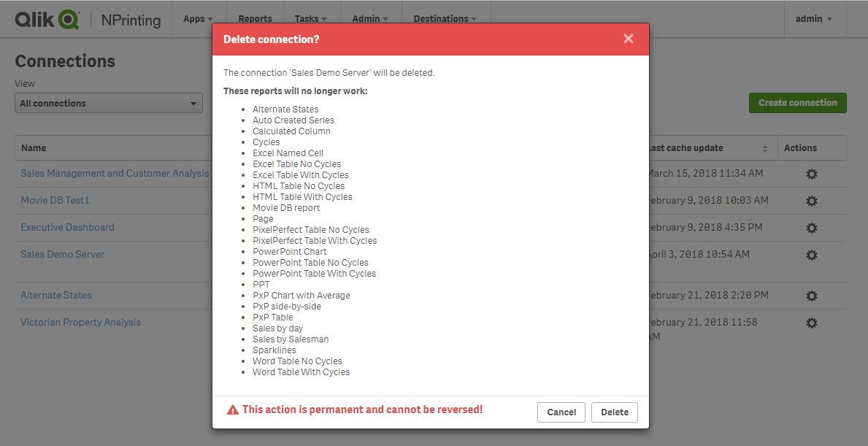Open the Destinations menu
The height and width of the screenshot is (446, 868).
coord(445,19)
